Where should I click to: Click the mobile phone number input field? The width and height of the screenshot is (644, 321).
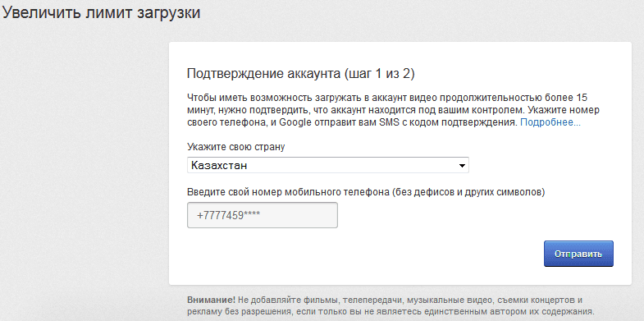click(262, 215)
